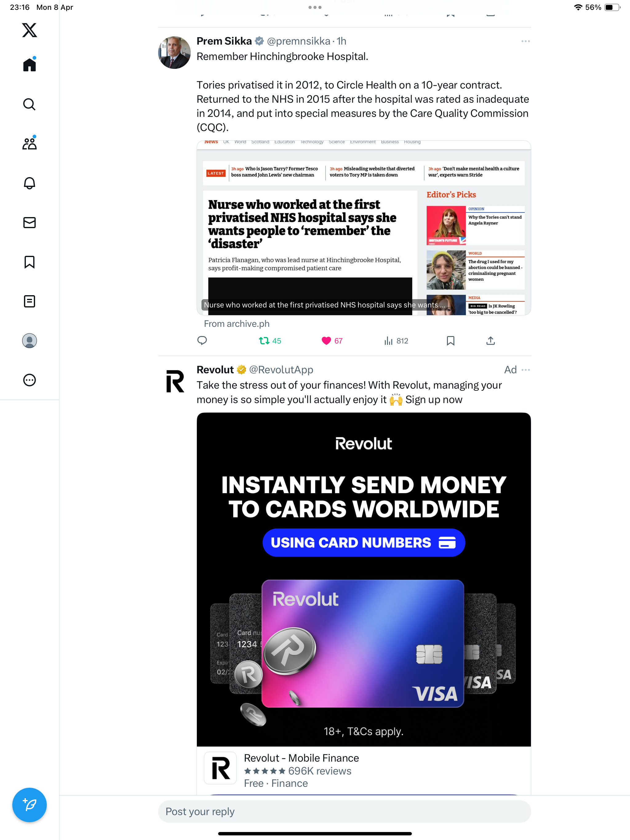Toggle bookmark on Prem Sikka's post
Image resolution: width=630 pixels, height=840 pixels.
coord(451,341)
